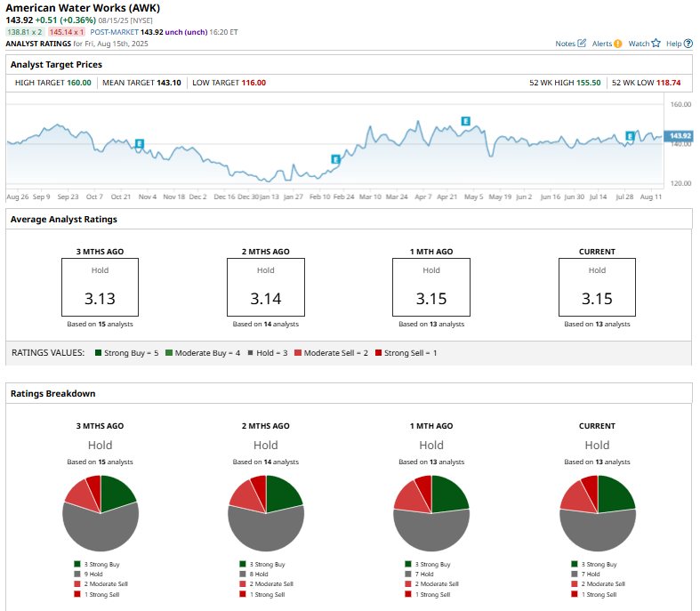Click the CURRENT pie chart

pyautogui.click(x=598, y=513)
